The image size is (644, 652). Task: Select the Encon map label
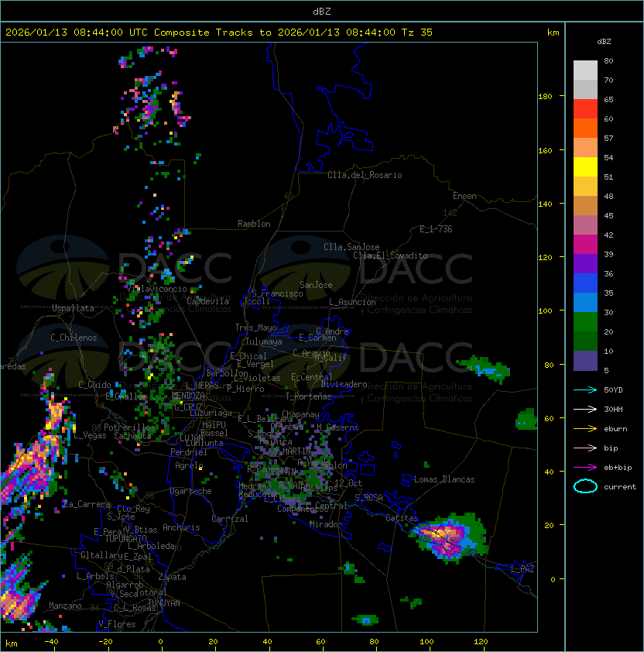pos(464,196)
